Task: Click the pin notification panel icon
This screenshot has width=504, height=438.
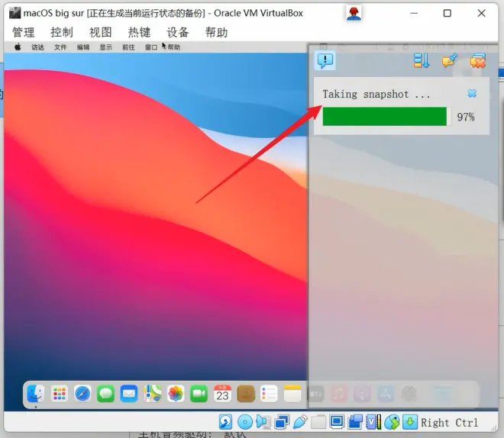Action: pos(450,60)
